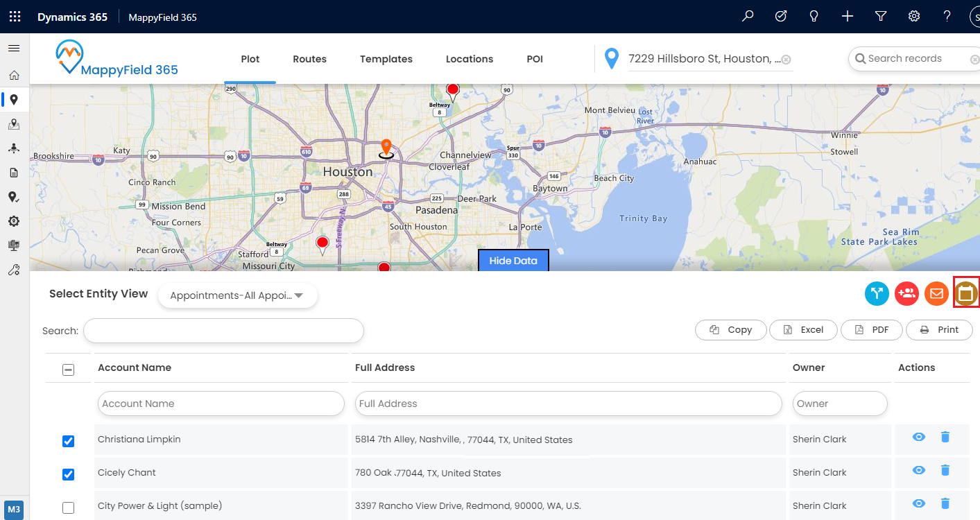Click the Hillsboro St address input
The width and height of the screenshot is (980, 520).
click(x=705, y=59)
